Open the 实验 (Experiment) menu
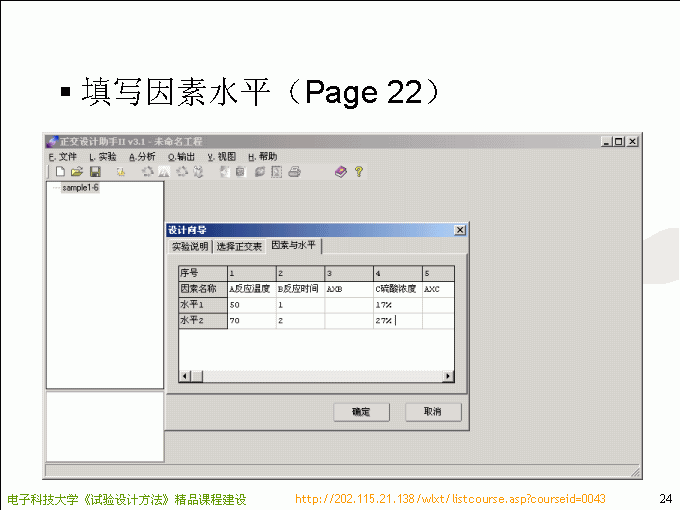This screenshot has height=510, width=680. [x=103, y=157]
